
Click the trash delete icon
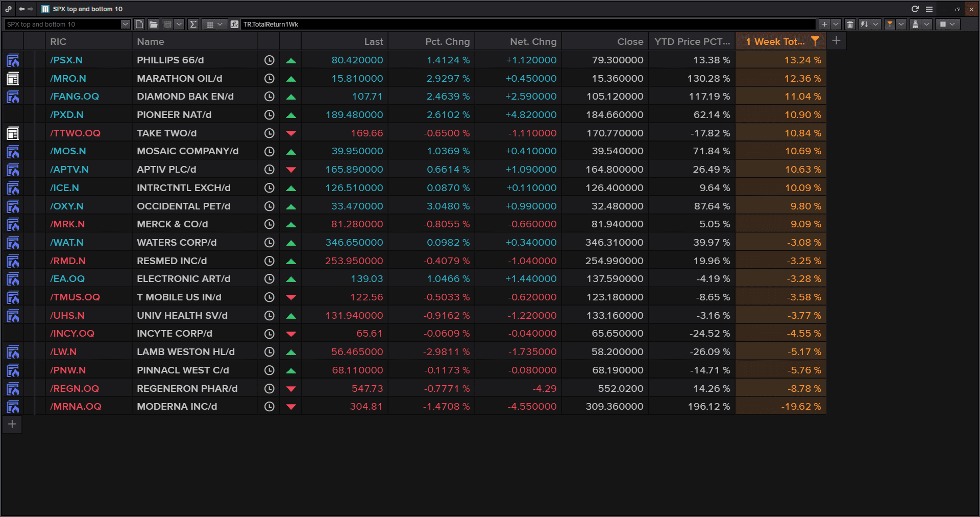point(850,24)
